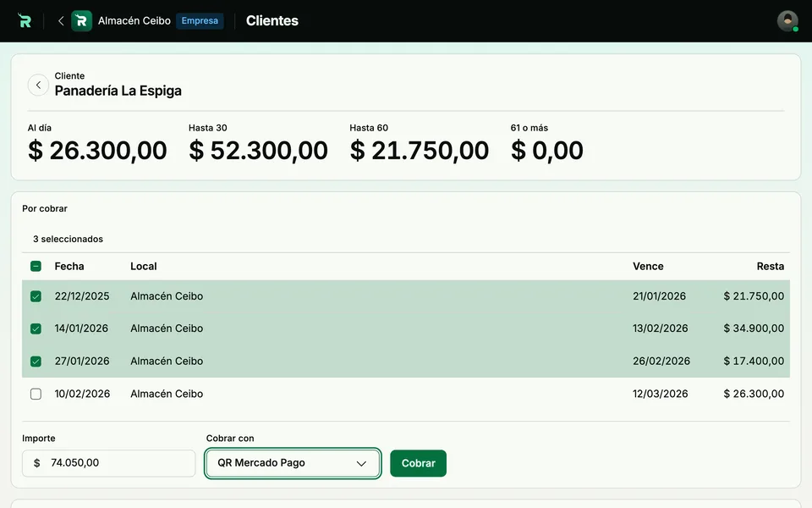The height and width of the screenshot is (508, 812).
Task: Click the Clientes page title
Action: click(272, 20)
